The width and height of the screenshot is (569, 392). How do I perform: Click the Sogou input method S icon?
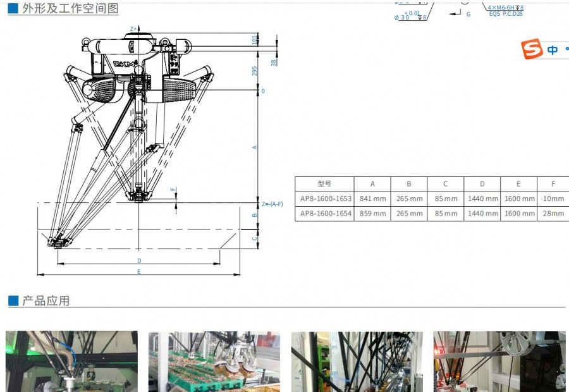tap(532, 49)
